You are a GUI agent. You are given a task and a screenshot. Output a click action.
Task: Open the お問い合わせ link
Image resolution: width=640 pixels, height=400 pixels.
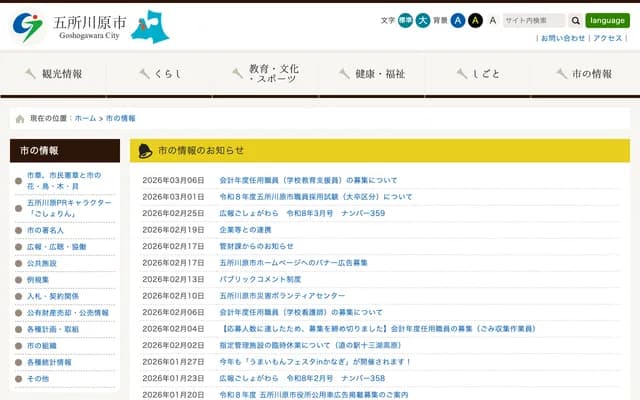click(x=563, y=38)
